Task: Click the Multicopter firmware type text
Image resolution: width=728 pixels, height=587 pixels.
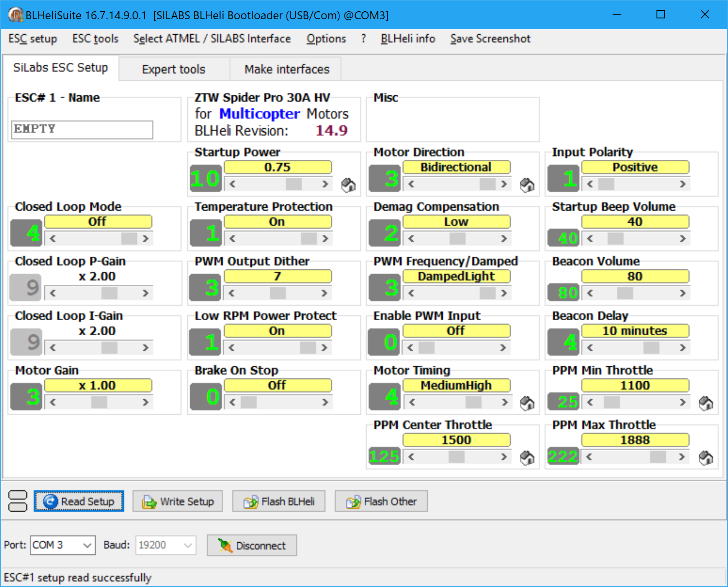Action: point(260,114)
